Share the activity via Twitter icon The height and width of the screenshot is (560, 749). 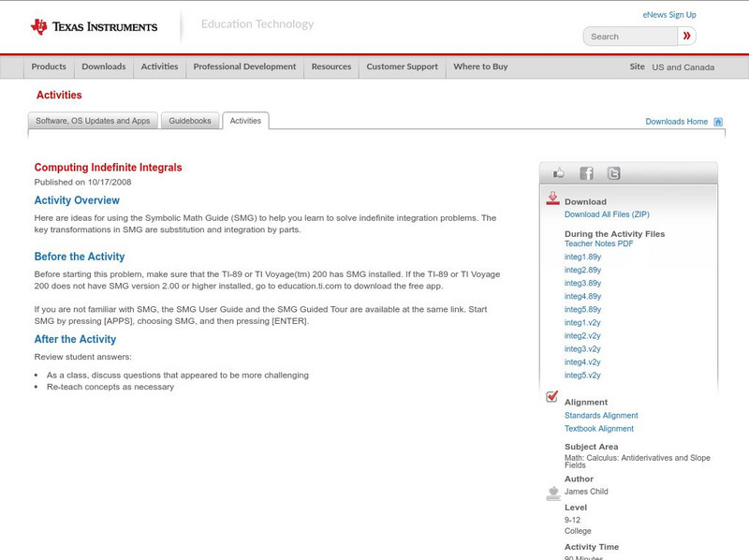(613, 173)
